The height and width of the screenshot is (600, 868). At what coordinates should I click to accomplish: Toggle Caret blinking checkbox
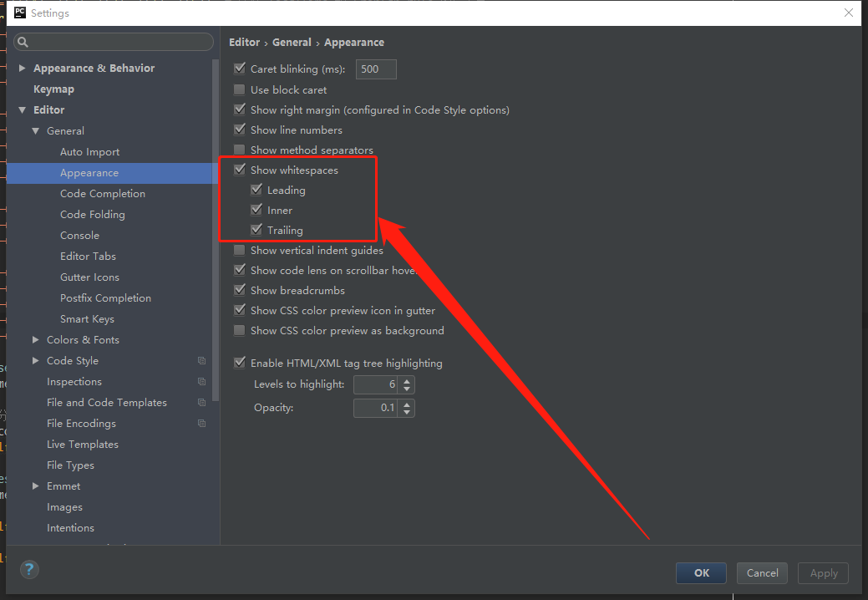click(x=240, y=69)
